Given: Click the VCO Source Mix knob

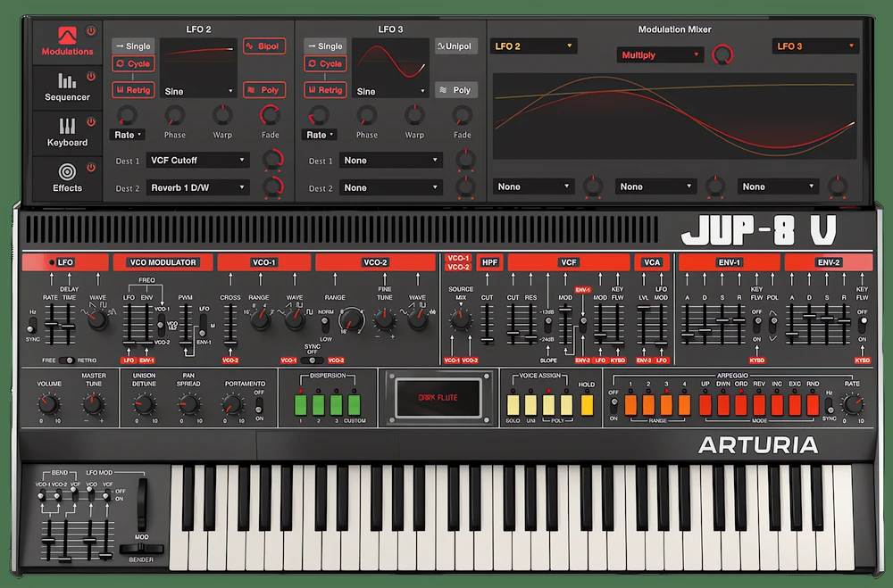Looking at the screenshot, I should (461, 320).
